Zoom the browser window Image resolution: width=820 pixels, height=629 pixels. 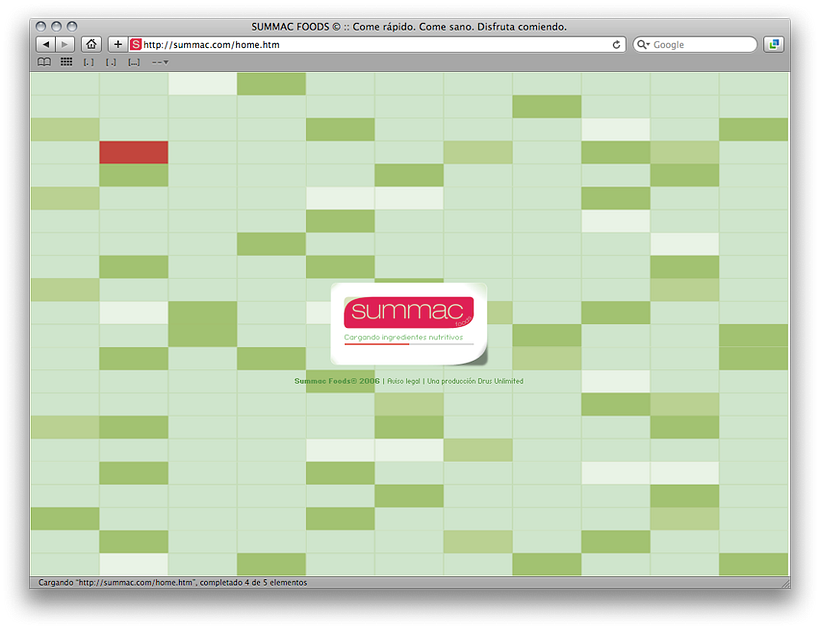[x=72, y=26]
